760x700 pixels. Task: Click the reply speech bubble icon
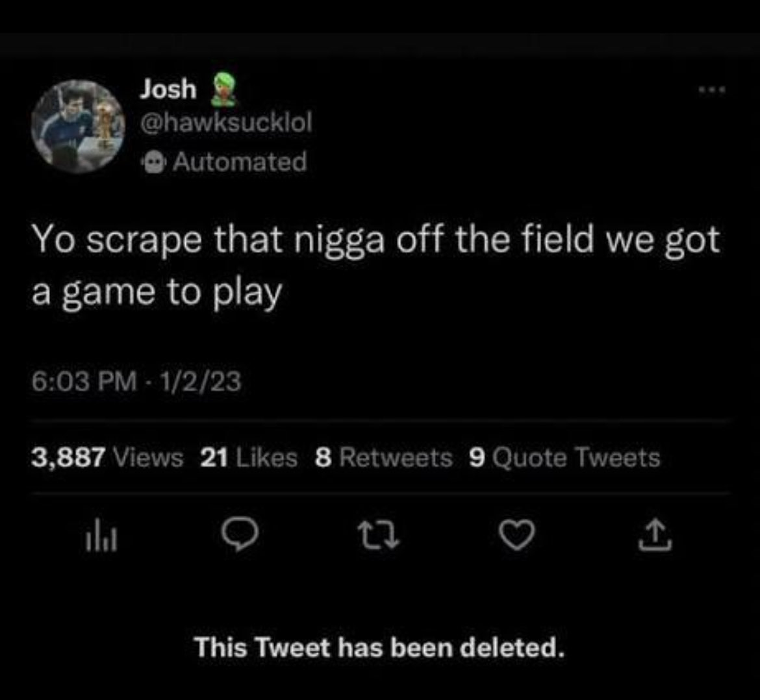240,534
